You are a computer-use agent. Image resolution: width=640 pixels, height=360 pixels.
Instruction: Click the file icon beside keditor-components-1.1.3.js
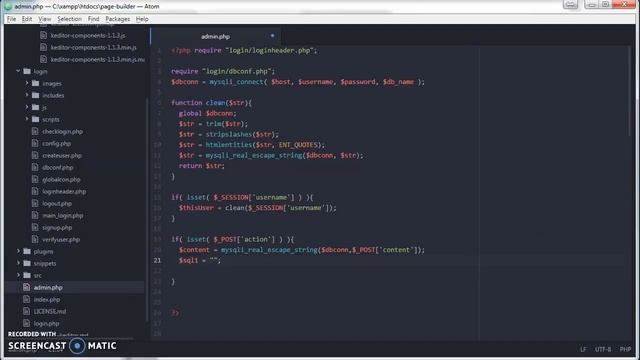point(43,36)
